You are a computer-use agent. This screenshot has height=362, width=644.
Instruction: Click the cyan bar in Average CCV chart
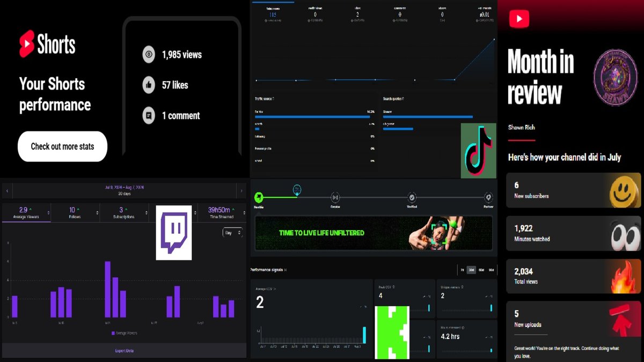coord(364,335)
